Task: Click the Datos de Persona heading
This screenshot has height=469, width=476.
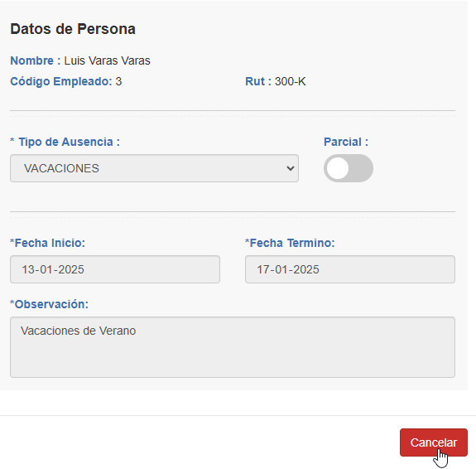Action: pos(73,29)
